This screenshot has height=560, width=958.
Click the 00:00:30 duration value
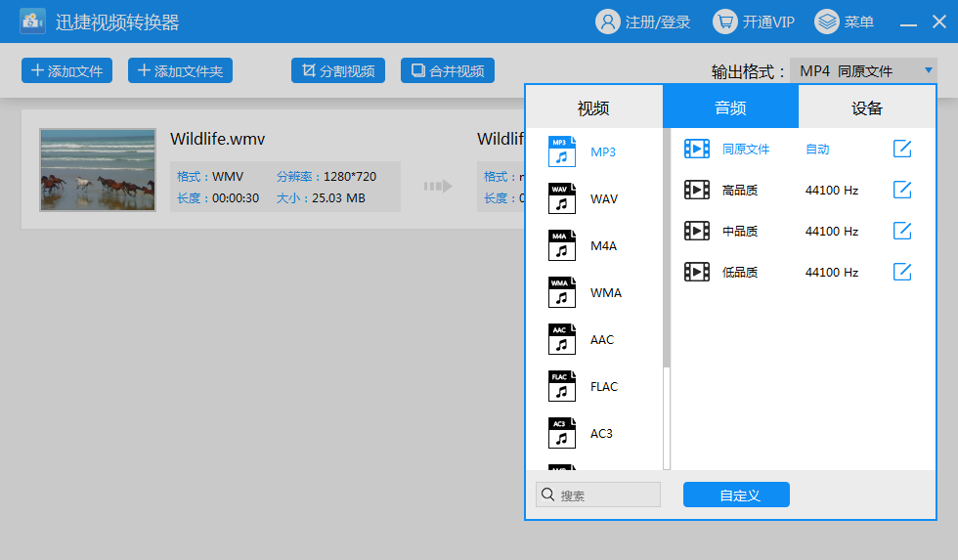click(236, 197)
